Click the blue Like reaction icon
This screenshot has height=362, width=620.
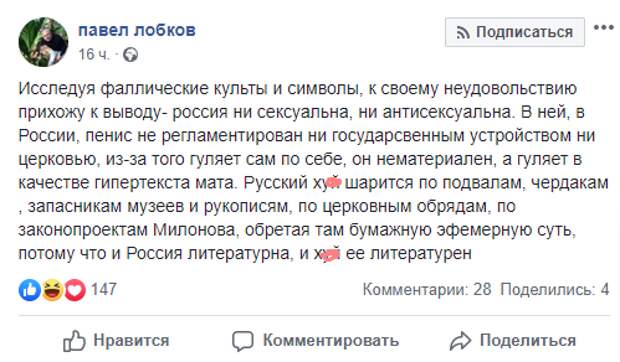point(29,290)
